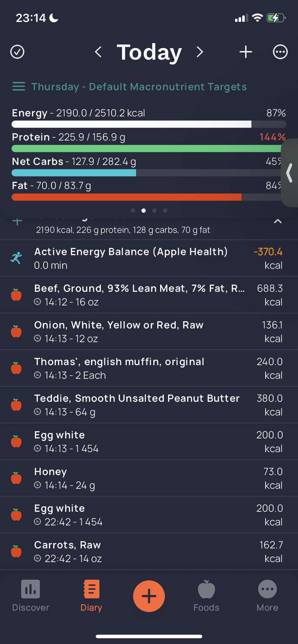Switch to the Discover tab

click(x=31, y=596)
